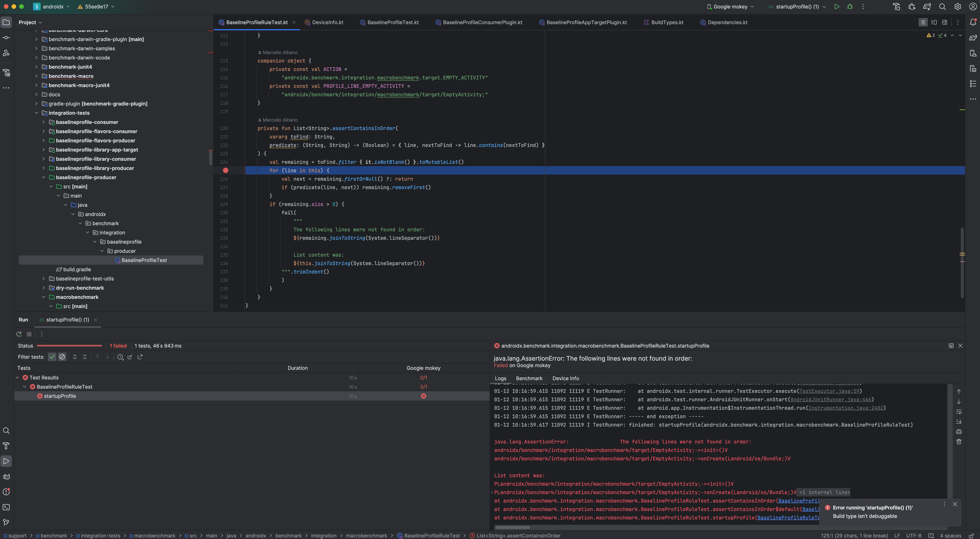This screenshot has width=980, height=539.
Task: Click the Search Everywhere magnifier icon
Action: tap(942, 7)
